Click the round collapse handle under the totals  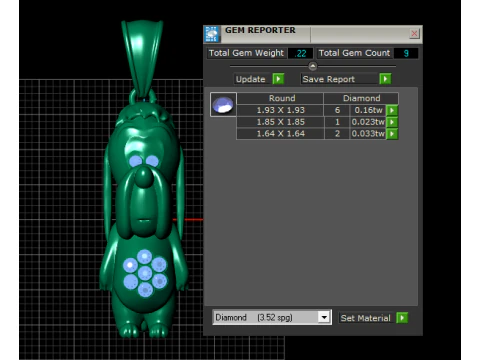pos(312,66)
